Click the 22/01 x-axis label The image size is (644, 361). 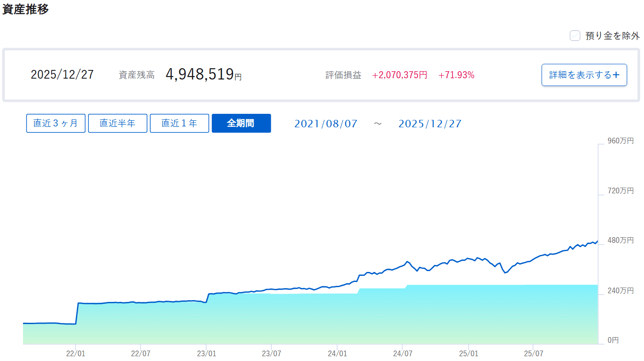click(x=76, y=353)
